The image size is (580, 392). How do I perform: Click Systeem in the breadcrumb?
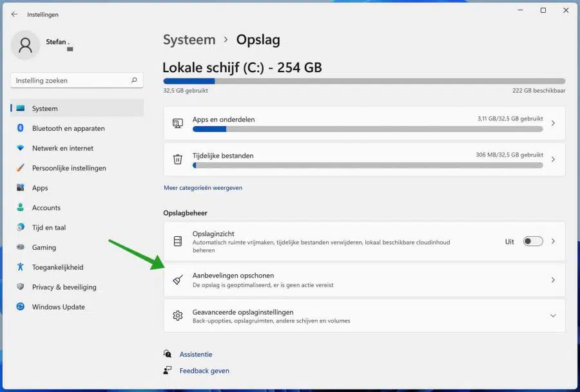(189, 39)
